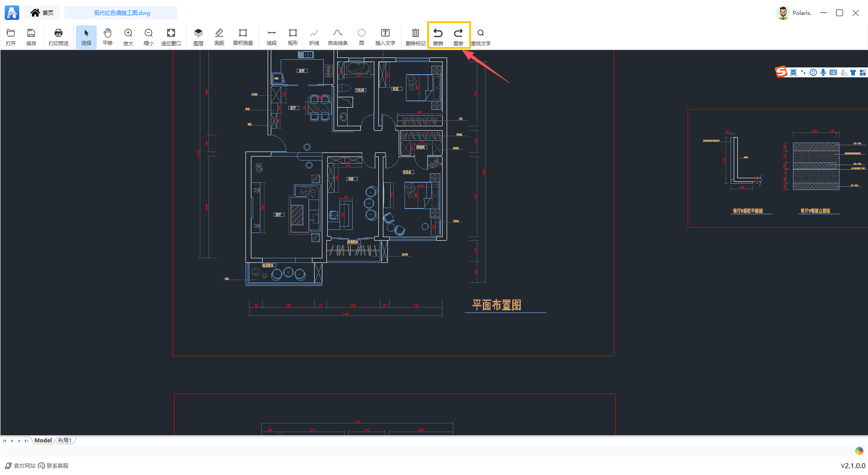Insert text with the text tool
Viewport: 868px width, 475px height.
tap(385, 37)
